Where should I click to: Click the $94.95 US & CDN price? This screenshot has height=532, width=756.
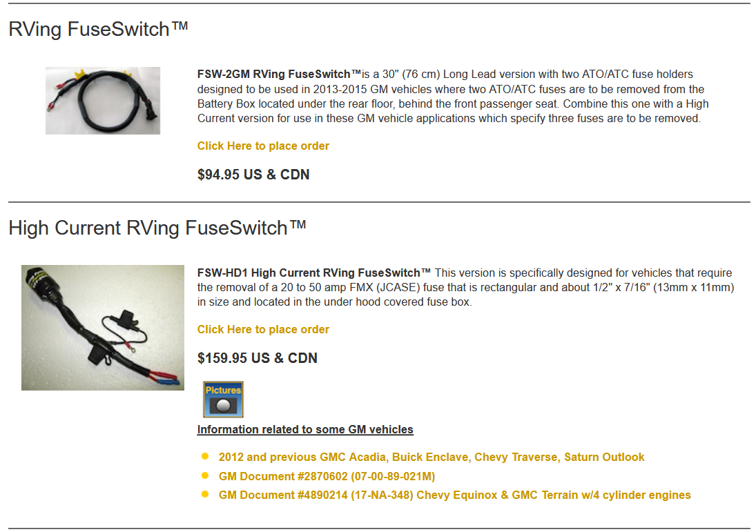[x=253, y=175]
